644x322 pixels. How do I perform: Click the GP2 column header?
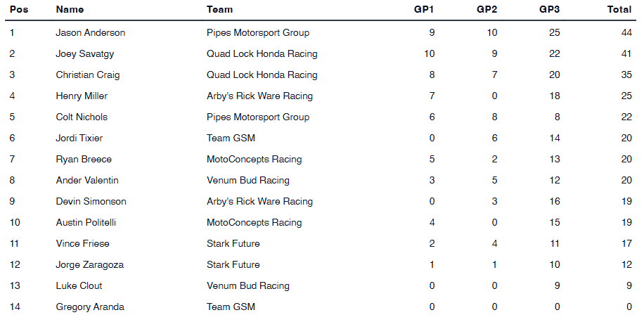tap(487, 10)
